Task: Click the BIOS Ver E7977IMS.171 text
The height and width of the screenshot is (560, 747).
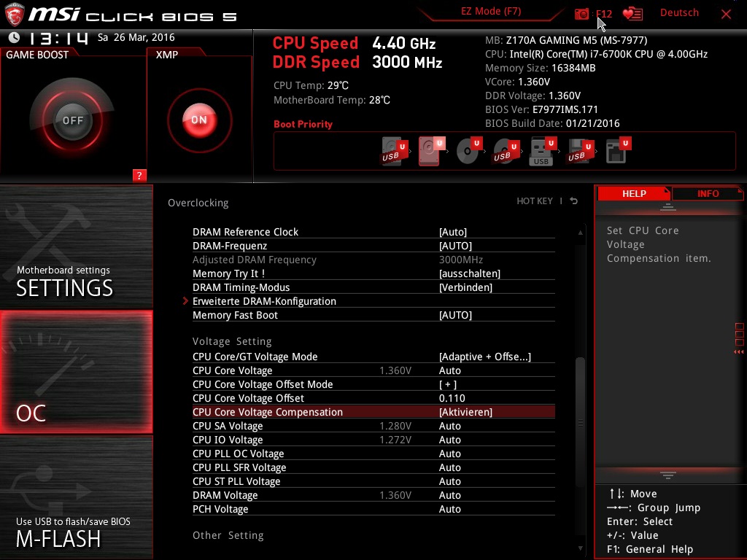Action: click(x=541, y=109)
